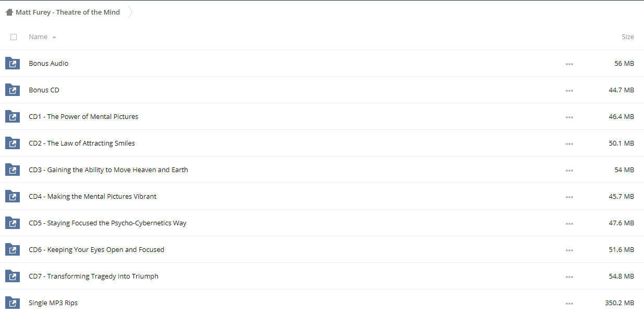Open CD5 - Staying Focused the Psycho-Cybernetics Way

point(107,223)
